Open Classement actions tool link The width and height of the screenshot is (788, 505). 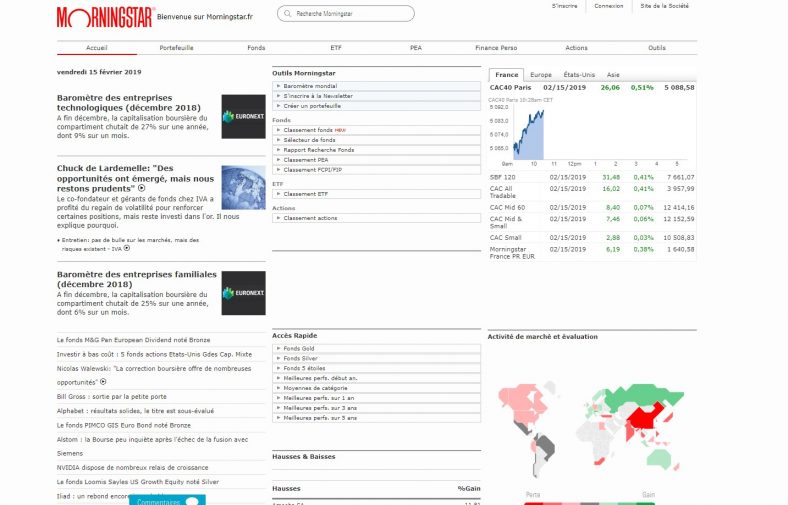pos(310,218)
